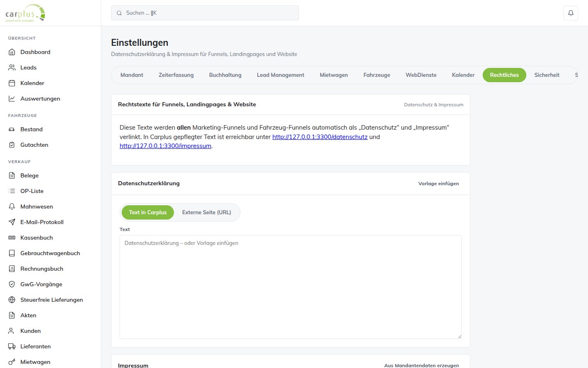Viewport: 588px width, 368px height.
Task: Click the Kalender calendar icon in sidebar
Action: click(12, 83)
